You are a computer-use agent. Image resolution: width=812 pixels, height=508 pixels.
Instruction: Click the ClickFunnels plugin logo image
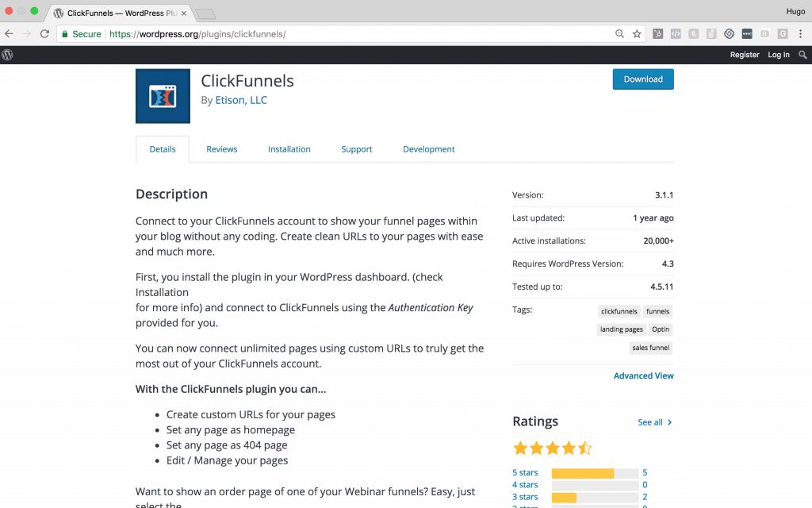[163, 96]
